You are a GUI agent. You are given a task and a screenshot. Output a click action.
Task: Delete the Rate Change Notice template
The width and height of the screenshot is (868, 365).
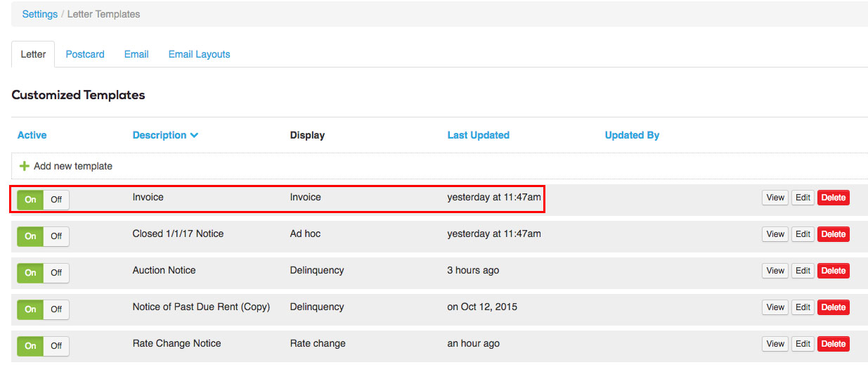click(833, 344)
